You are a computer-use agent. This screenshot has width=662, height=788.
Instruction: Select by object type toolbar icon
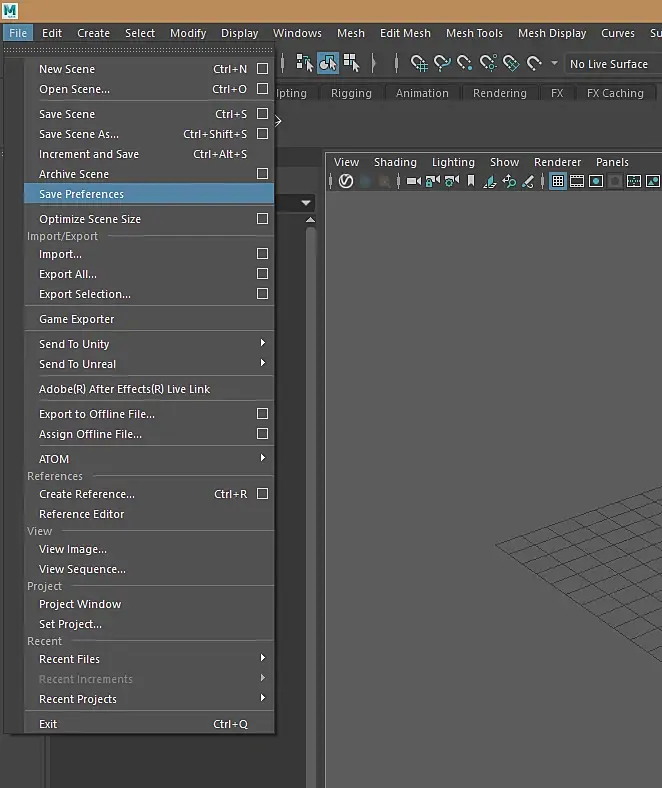(328, 63)
